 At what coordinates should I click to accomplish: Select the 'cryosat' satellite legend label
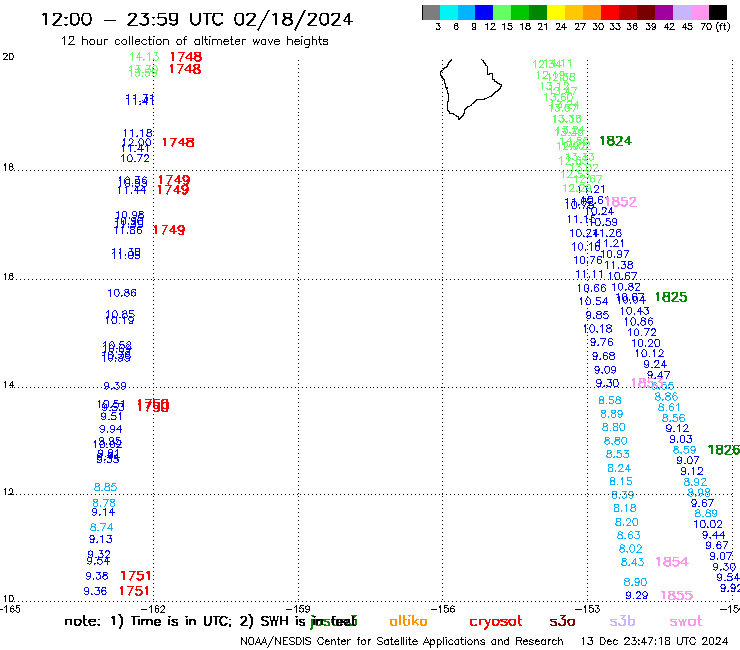(496, 621)
